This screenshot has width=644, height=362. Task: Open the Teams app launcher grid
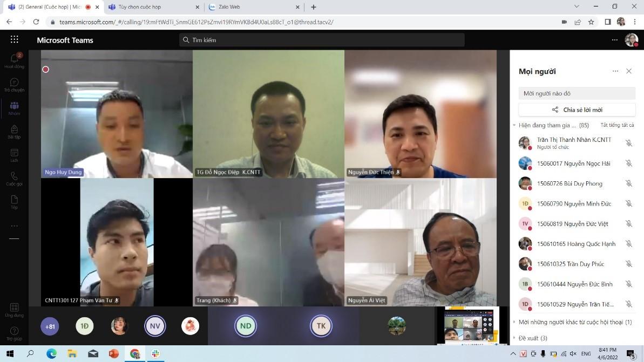point(14,39)
